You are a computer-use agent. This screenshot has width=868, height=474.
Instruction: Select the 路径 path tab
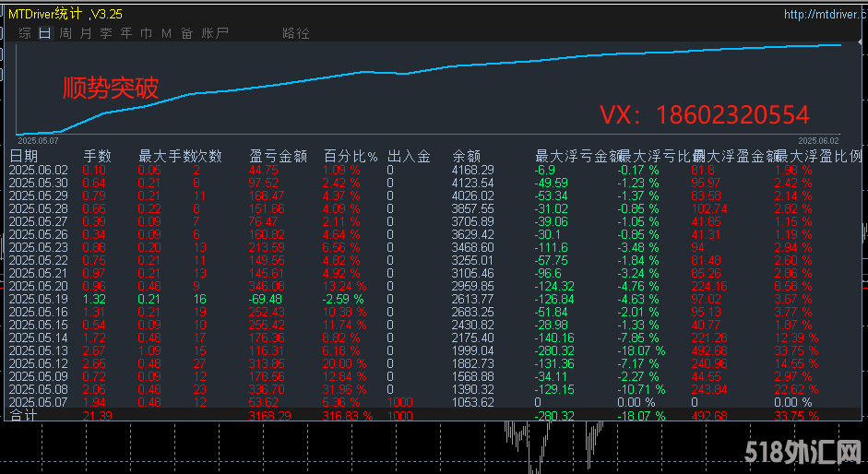tap(295, 33)
